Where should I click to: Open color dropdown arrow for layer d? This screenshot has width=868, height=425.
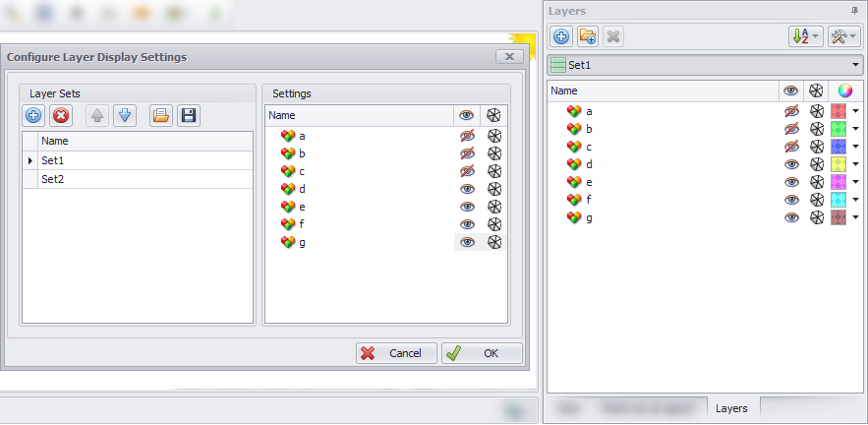856,164
